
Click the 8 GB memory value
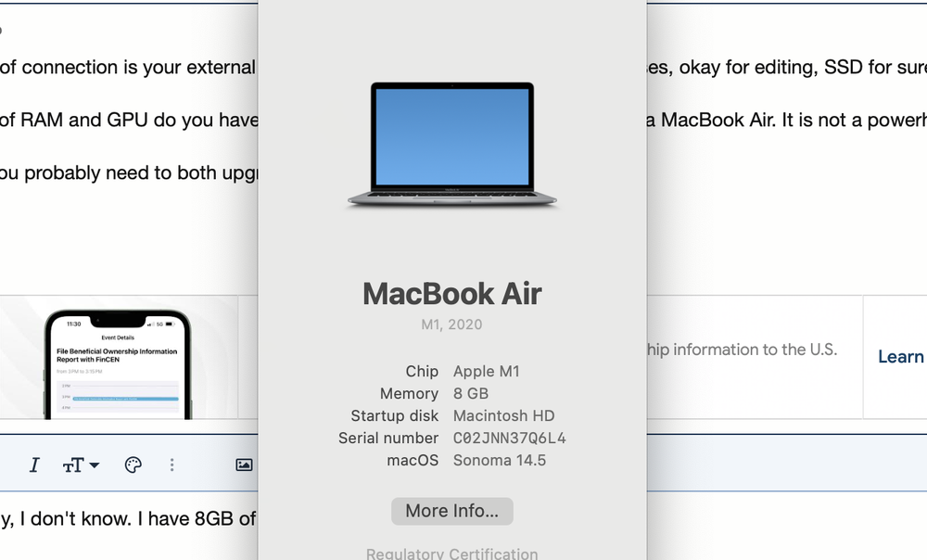point(471,394)
